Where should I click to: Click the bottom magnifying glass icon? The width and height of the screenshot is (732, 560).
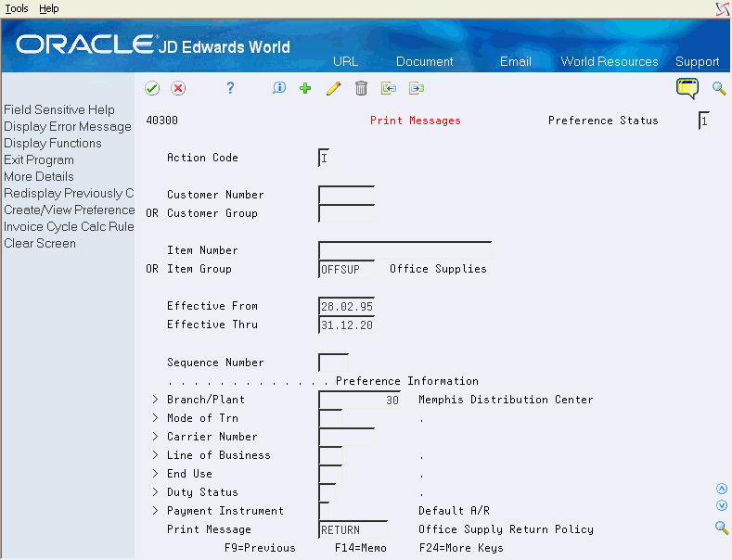pos(722,528)
